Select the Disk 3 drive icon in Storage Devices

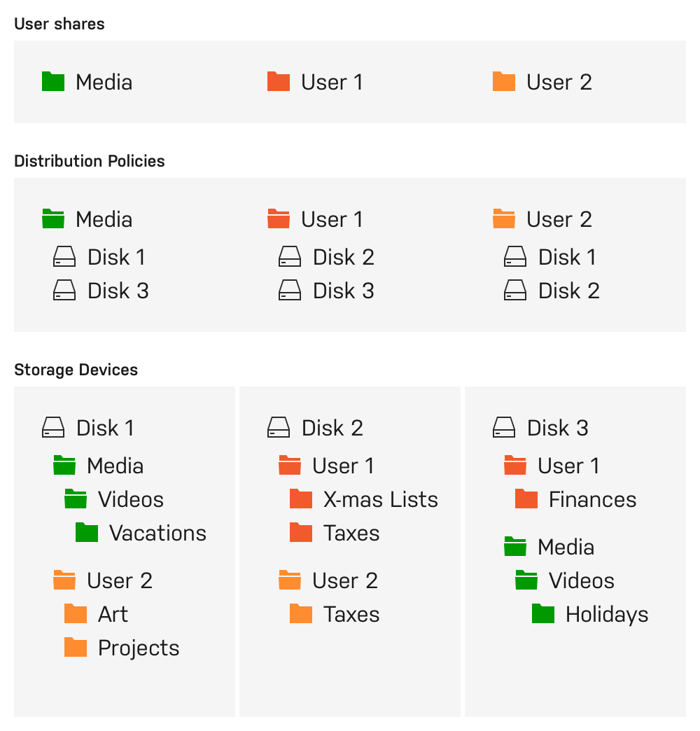tap(504, 428)
